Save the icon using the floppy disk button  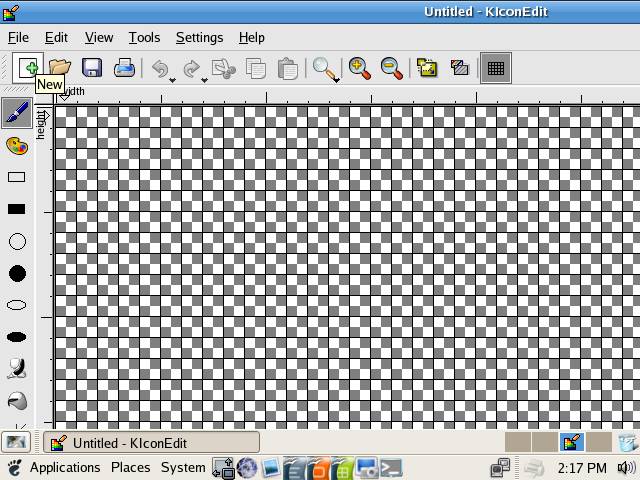click(92, 68)
